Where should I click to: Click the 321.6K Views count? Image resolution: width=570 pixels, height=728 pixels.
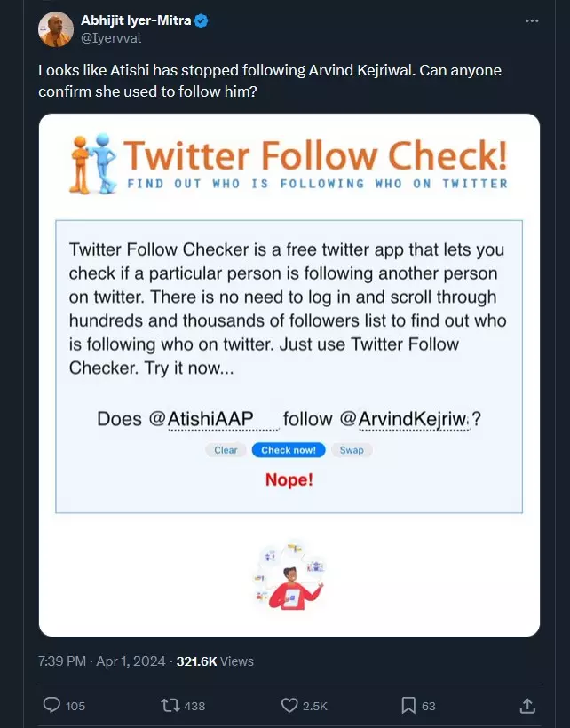(x=215, y=661)
